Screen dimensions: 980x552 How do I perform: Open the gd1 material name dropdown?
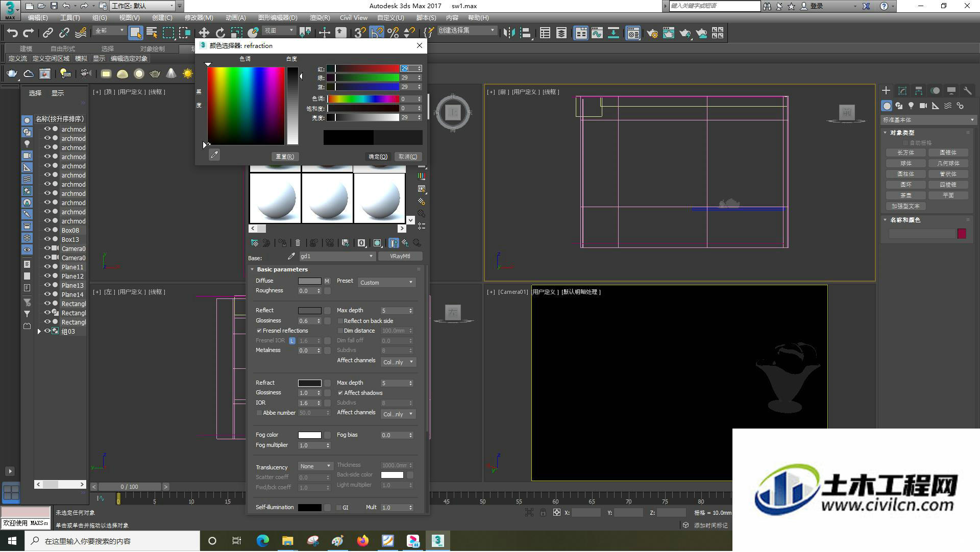tap(337, 256)
